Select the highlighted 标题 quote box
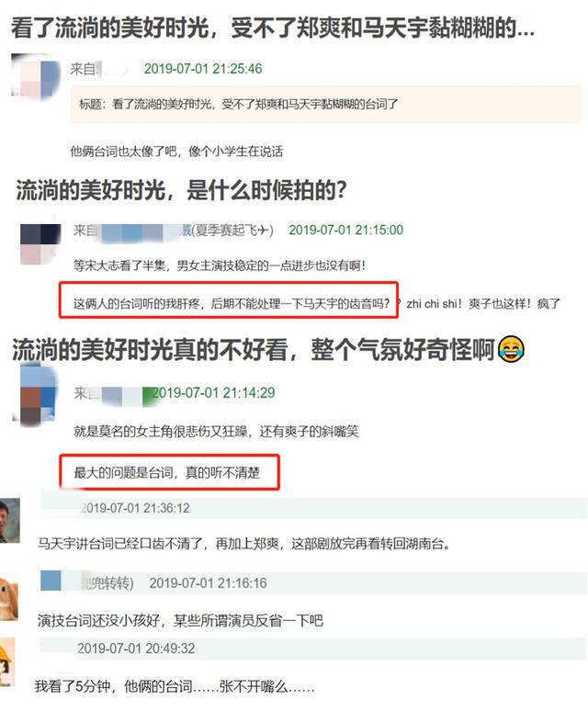This screenshot has width=588, height=711. click(x=325, y=105)
